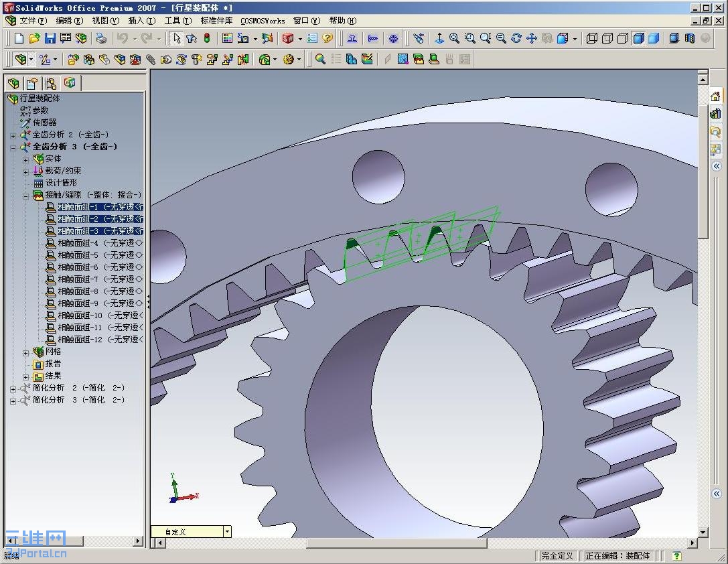
Task: Expand the 简化分析 2 study node
Action: (13, 389)
